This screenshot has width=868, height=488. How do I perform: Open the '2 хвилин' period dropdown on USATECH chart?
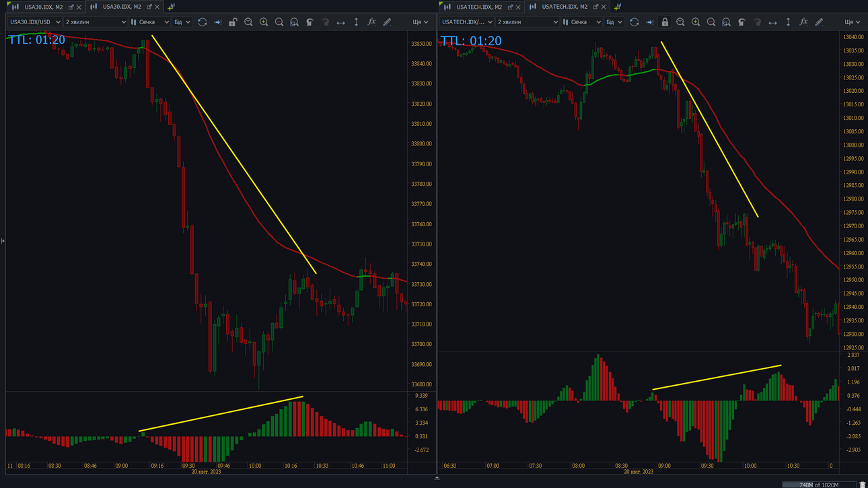pyautogui.click(x=528, y=22)
